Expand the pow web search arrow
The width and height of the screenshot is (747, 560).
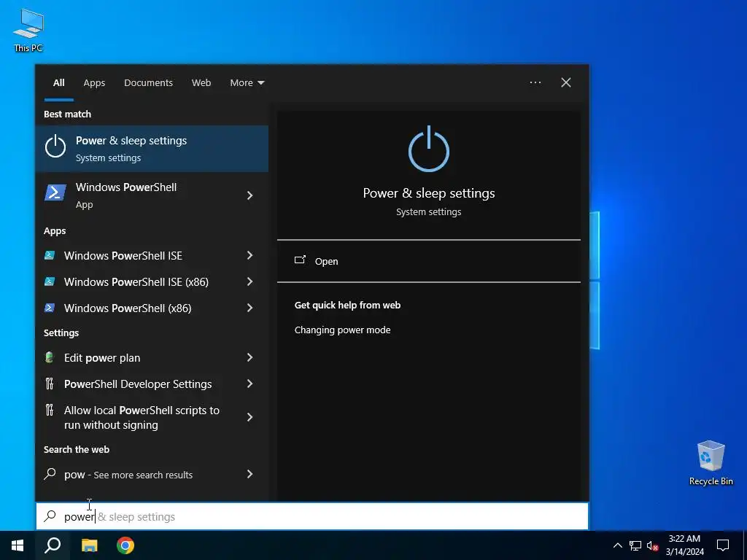click(x=249, y=474)
